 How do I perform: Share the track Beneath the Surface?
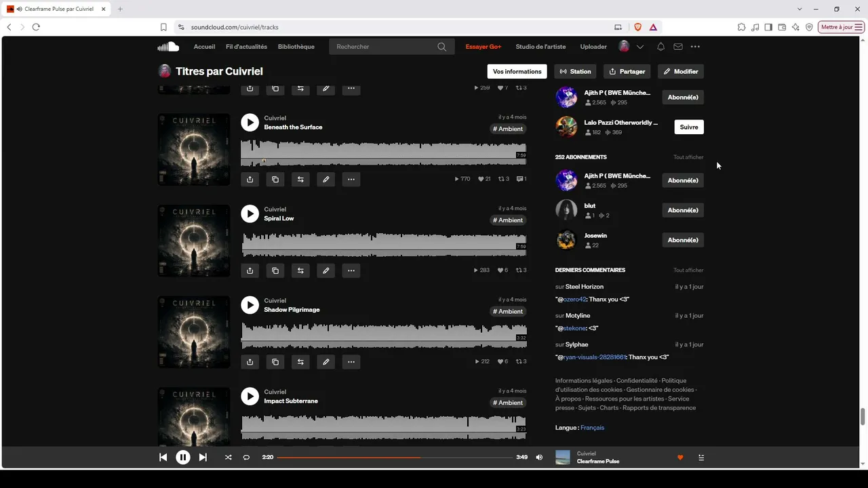tap(250, 180)
